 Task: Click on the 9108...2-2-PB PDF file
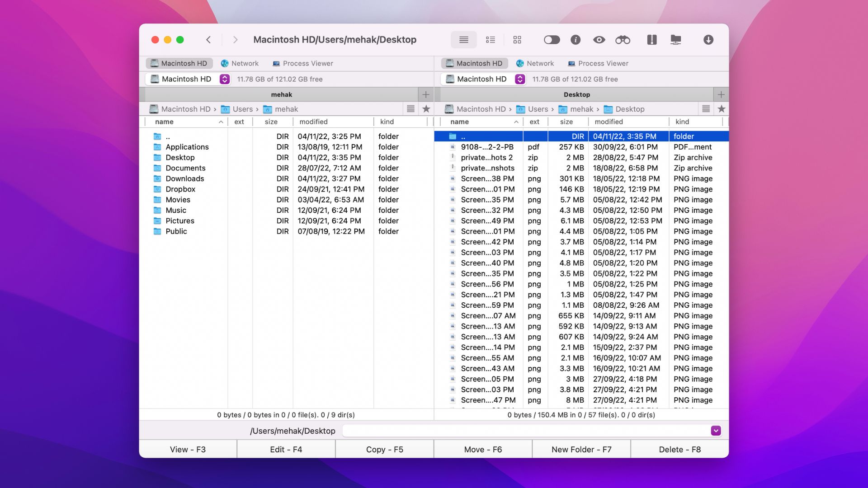(488, 146)
